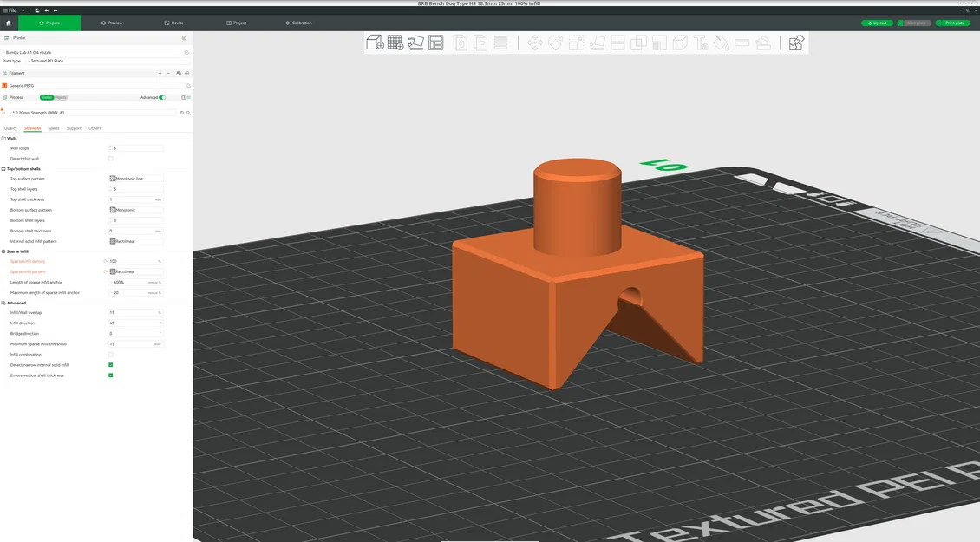Click the Auto orient toolbar icon
Image resolution: width=980 pixels, height=542 pixels.
coord(415,42)
